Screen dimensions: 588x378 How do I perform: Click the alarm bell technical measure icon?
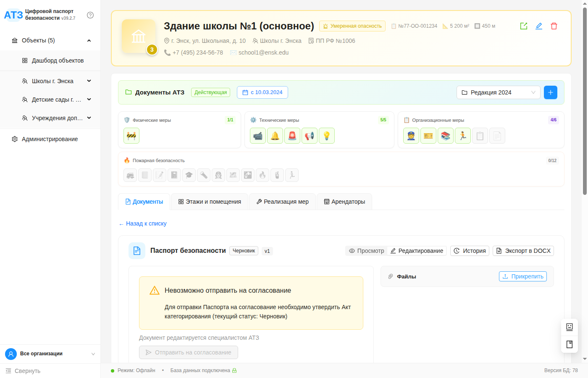(x=275, y=135)
